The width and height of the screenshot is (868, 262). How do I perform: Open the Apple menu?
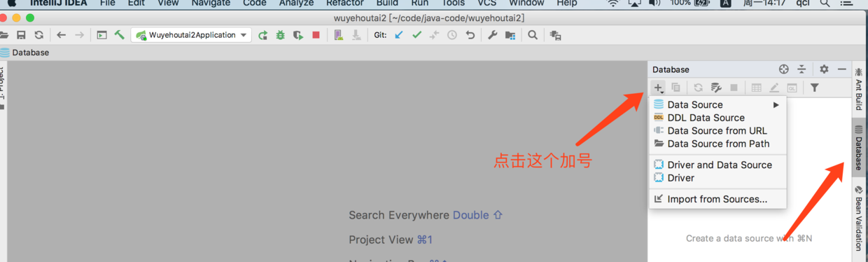pyautogui.click(x=11, y=3)
